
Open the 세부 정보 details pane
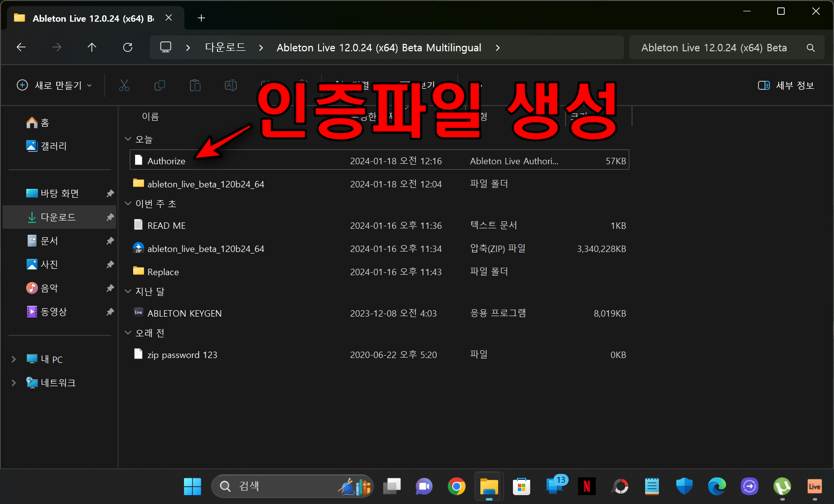pyautogui.click(x=786, y=85)
